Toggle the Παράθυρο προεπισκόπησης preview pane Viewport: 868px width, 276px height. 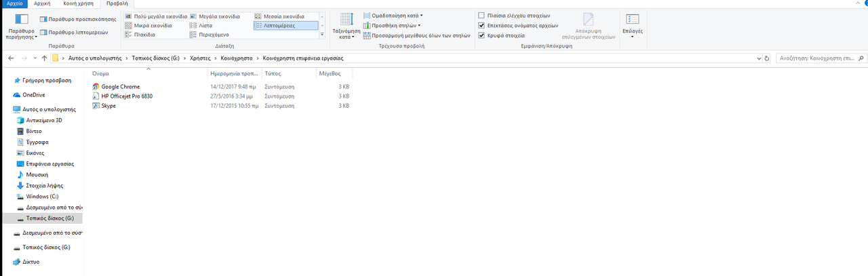[x=78, y=20]
